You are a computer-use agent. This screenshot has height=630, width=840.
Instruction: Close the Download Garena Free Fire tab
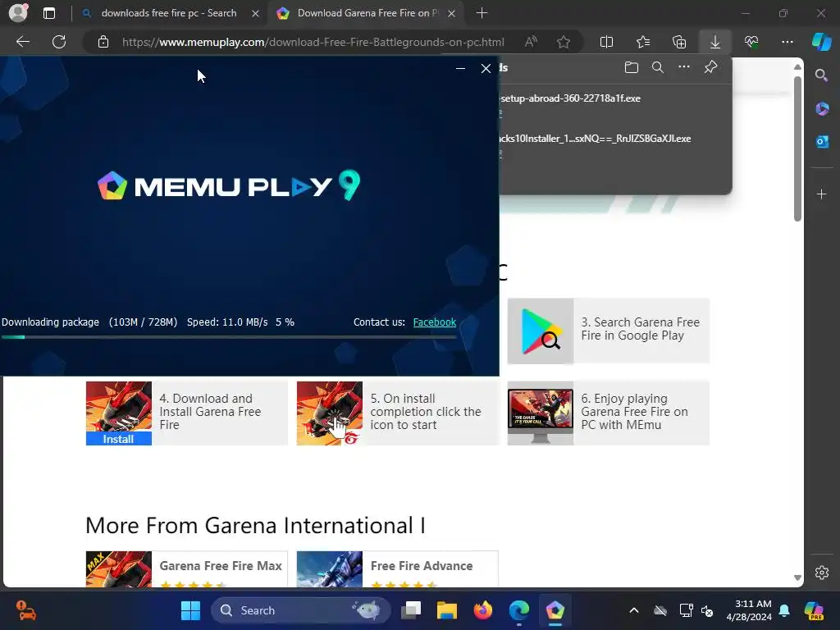coord(452,13)
